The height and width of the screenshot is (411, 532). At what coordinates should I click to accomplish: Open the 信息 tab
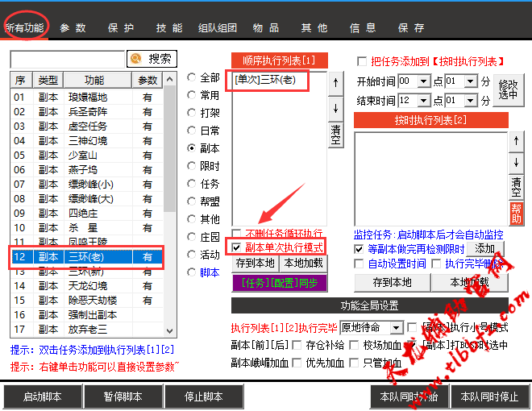(x=363, y=28)
